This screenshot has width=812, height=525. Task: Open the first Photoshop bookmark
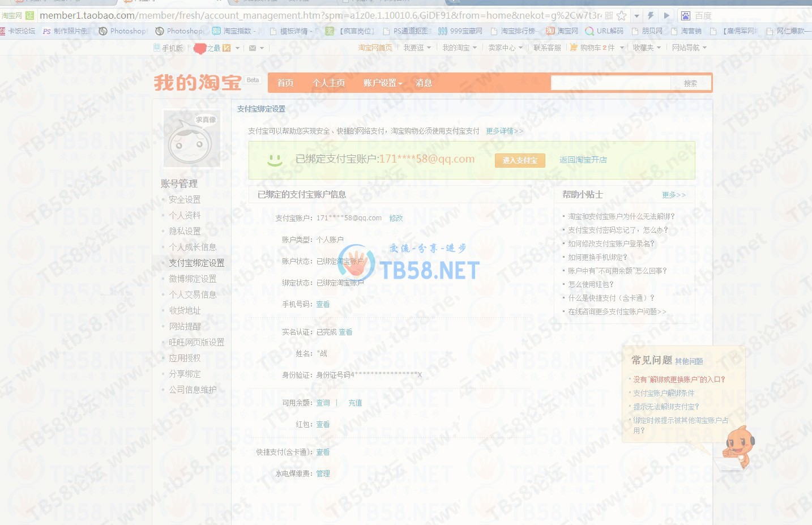[123, 31]
